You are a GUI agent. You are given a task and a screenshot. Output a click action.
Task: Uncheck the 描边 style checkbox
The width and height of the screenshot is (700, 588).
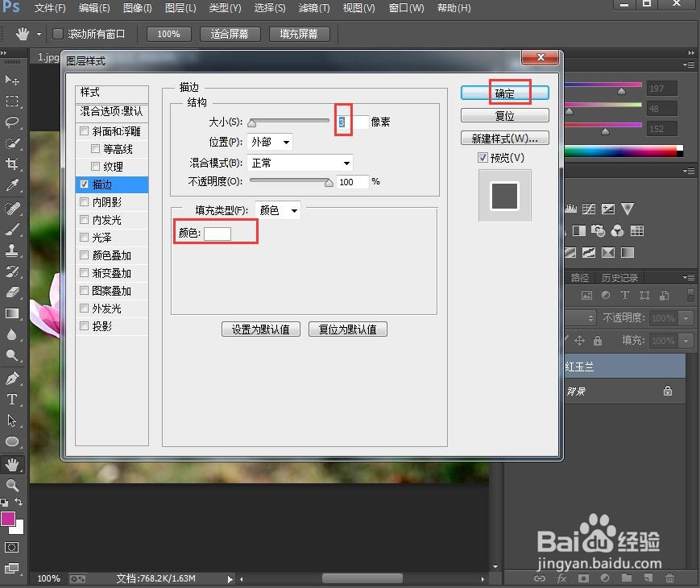pyautogui.click(x=84, y=184)
